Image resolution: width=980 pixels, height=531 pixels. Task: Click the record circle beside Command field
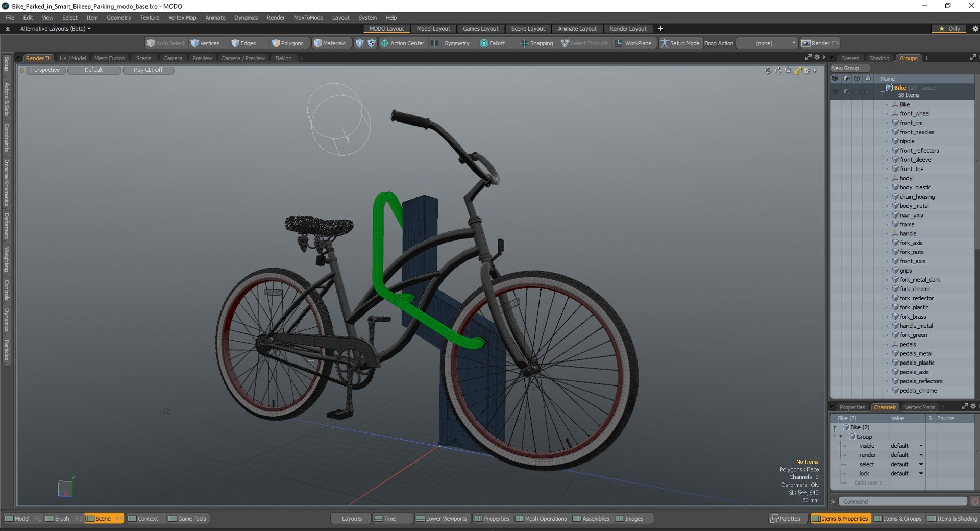(x=974, y=502)
